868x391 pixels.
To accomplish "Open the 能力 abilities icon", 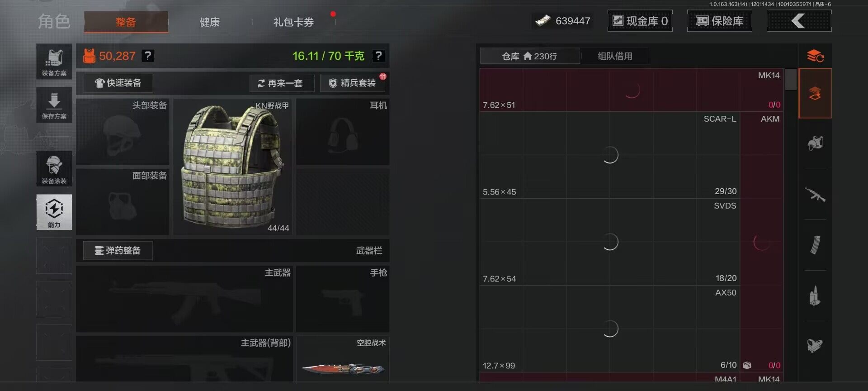I will [54, 212].
